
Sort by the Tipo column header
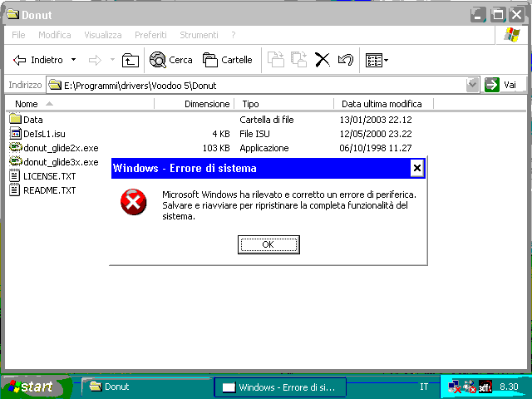point(284,104)
